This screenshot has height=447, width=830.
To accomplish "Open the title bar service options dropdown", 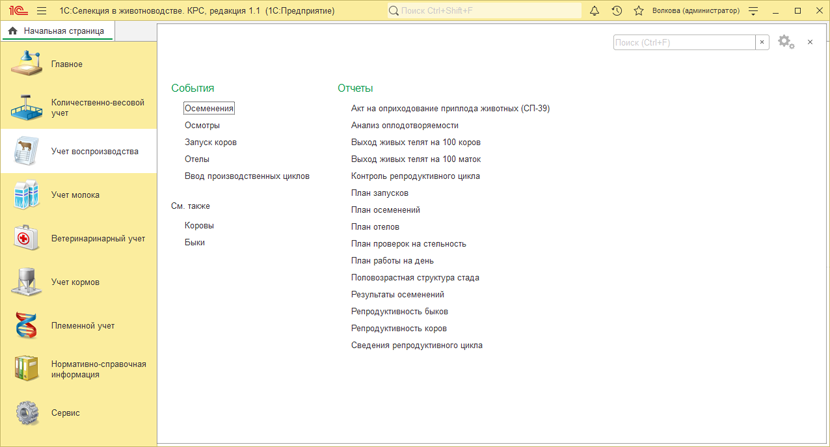I will pos(753,11).
